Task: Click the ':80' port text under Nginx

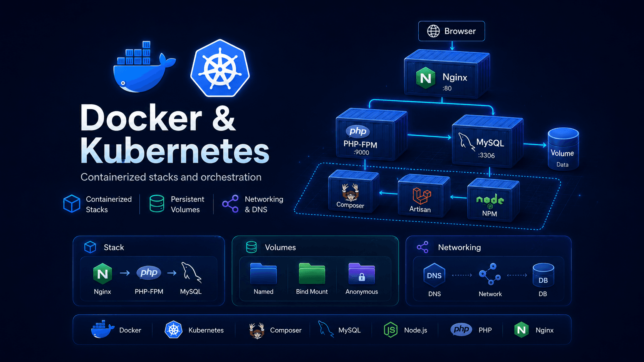Action: coord(447,88)
